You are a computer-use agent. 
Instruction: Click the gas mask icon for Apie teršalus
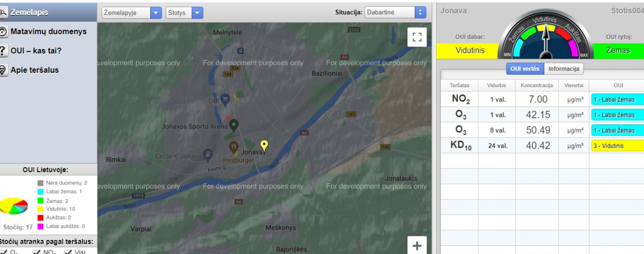click(4, 70)
